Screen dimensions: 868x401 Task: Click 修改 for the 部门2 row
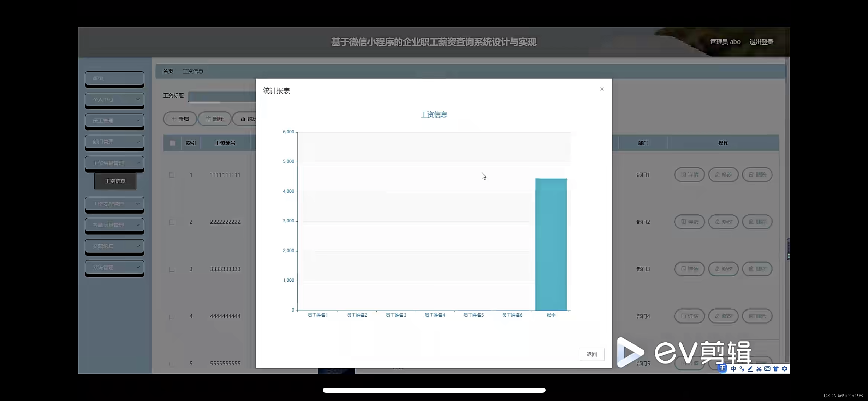click(x=723, y=222)
